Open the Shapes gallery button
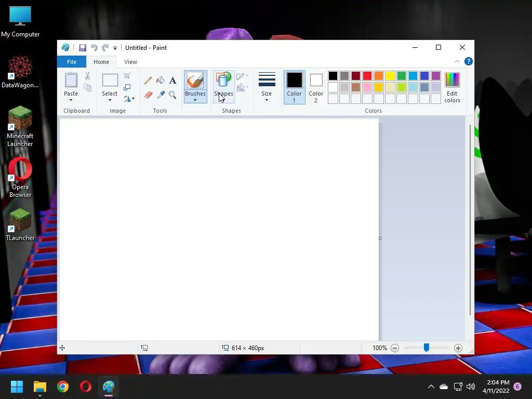The image size is (532, 399). coord(223,87)
